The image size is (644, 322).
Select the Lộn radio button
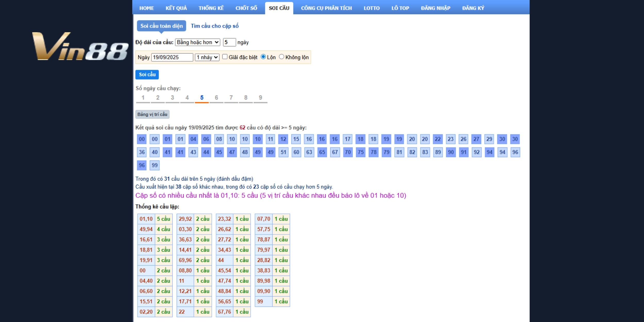coord(263,57)
